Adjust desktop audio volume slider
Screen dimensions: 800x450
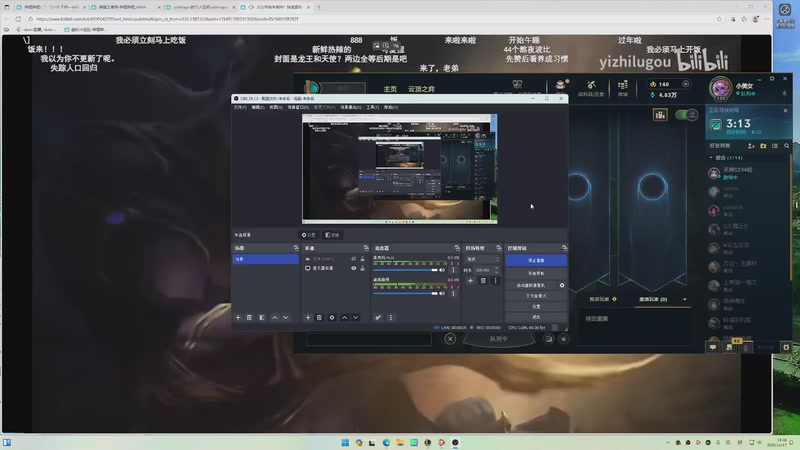(406, 293)
